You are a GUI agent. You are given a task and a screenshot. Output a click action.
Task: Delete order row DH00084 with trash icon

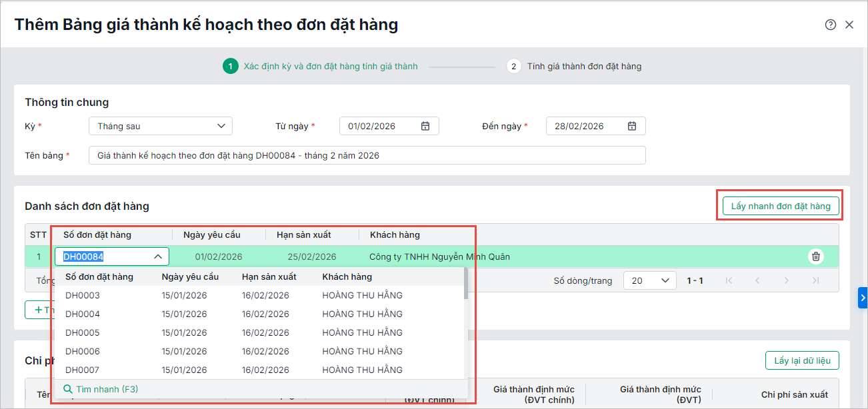(x=815, y=256)
